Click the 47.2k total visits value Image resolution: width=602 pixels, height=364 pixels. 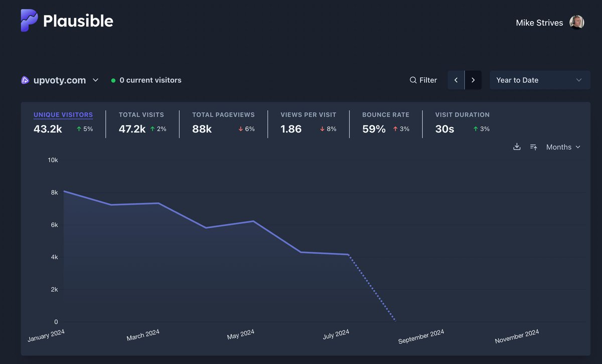pos(132,129)
